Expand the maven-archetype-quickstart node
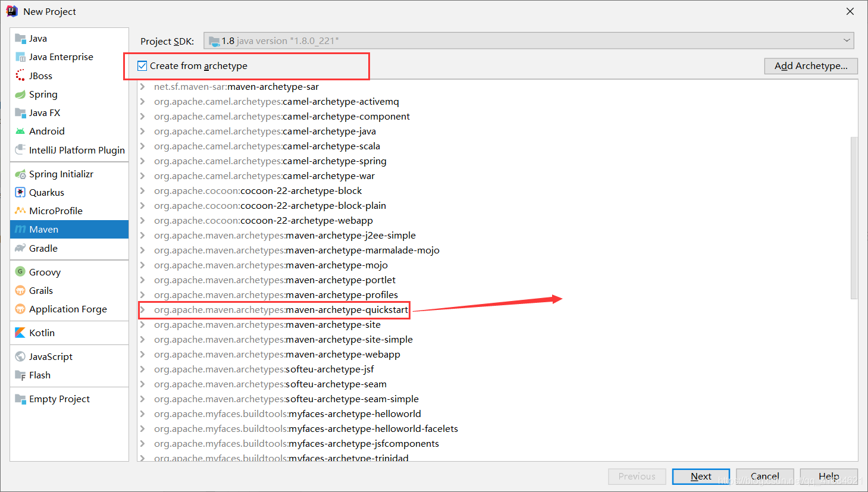 [x=143, y=310]
